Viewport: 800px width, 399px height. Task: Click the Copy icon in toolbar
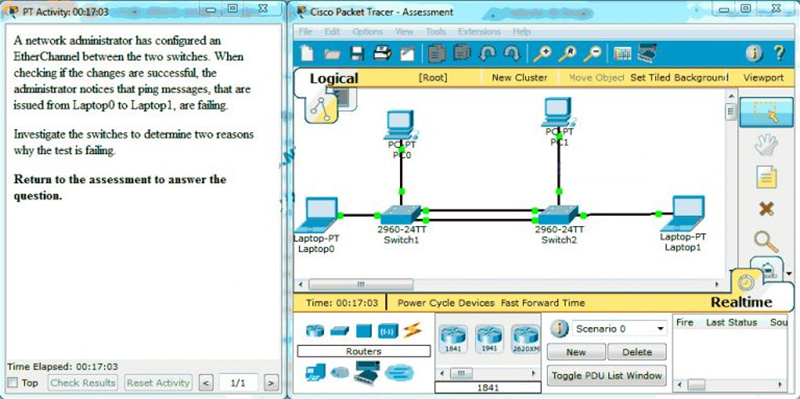437,53
